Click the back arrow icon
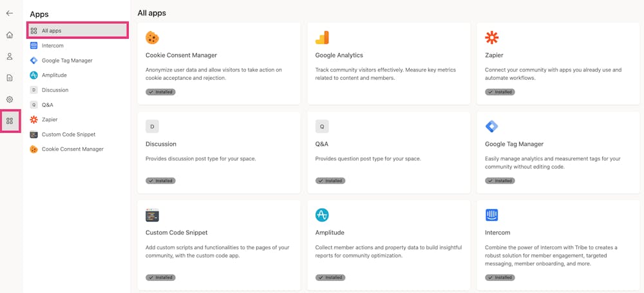Image resolution: width=644 pixels, height=293 pixels. 10,13
